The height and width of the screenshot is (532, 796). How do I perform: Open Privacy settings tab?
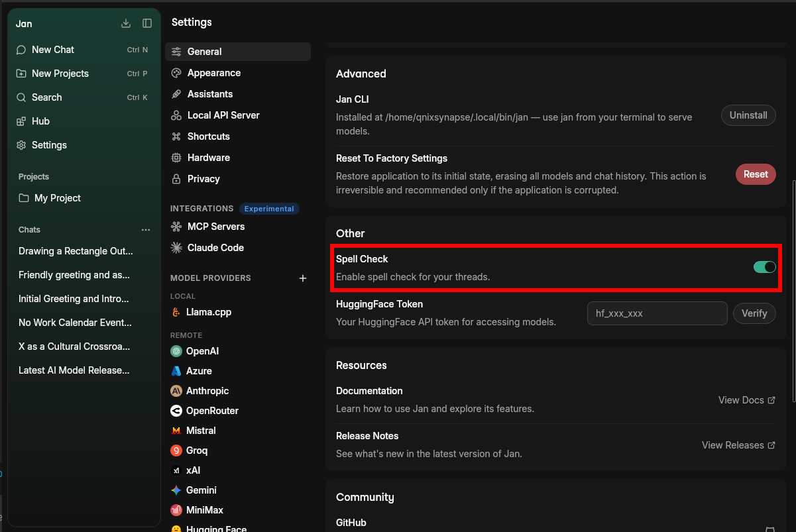tap(238, 179)
